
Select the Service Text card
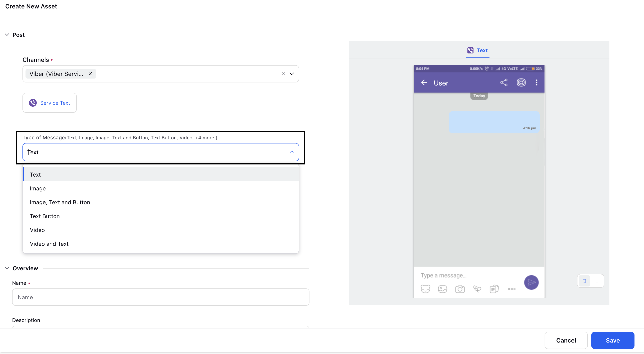pos(49,103)
